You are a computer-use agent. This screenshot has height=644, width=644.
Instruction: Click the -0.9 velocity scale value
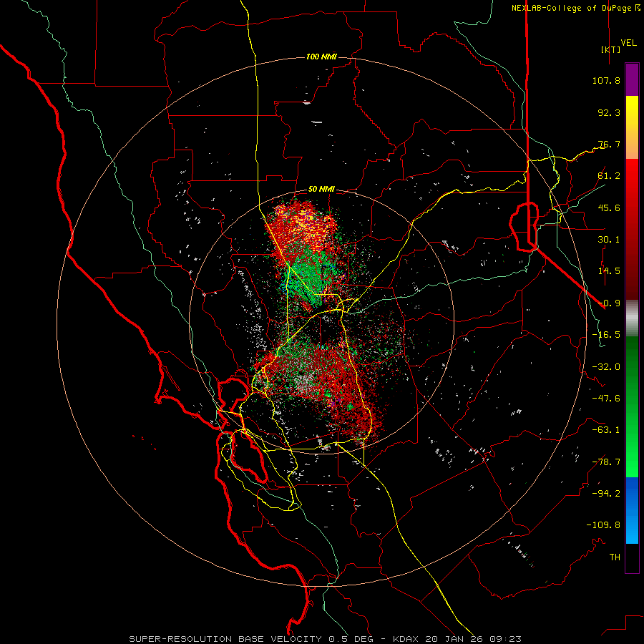pyautogui.click(x=609, y=303)
